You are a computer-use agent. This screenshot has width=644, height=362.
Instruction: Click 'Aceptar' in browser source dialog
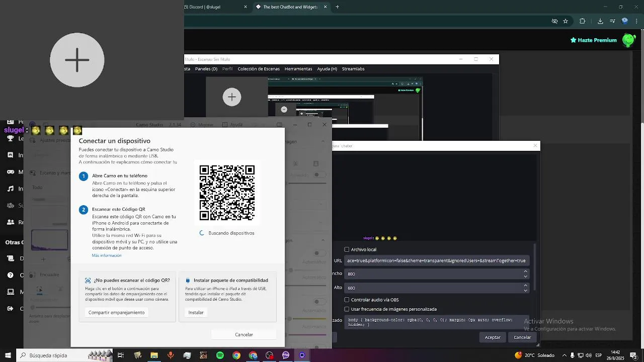point(493,337)
